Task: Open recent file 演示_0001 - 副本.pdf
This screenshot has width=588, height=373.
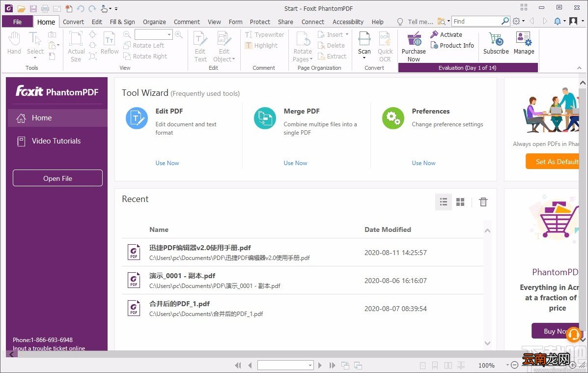Action: [302, 280]
